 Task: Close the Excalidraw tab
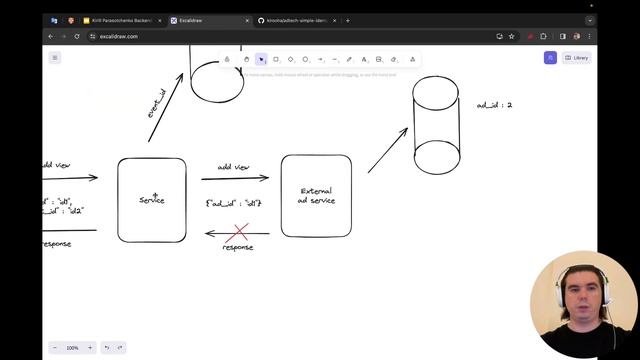[247, 20]
